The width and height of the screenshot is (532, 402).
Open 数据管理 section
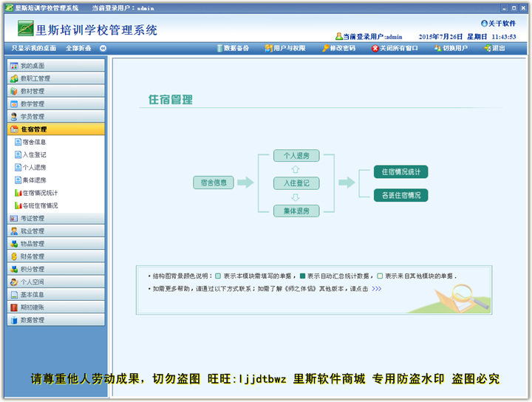click(x=56, y=320)
